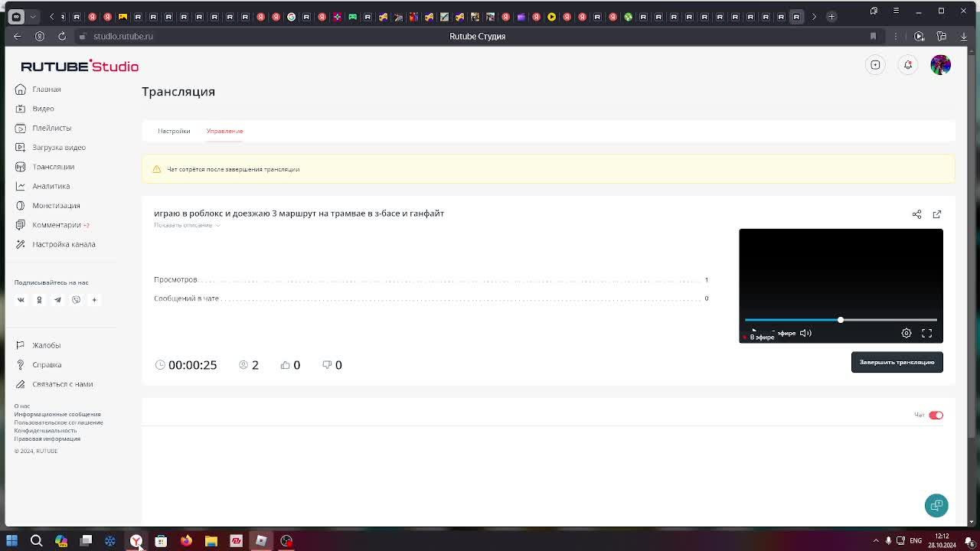Click the add video icon in header

point(875,65)
